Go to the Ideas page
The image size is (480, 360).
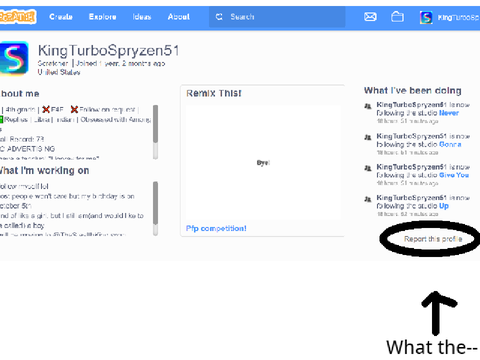[x=142, y=17]
